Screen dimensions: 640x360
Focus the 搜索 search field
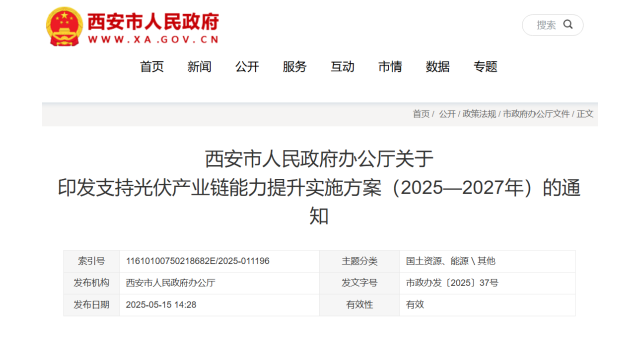(553, 25)
